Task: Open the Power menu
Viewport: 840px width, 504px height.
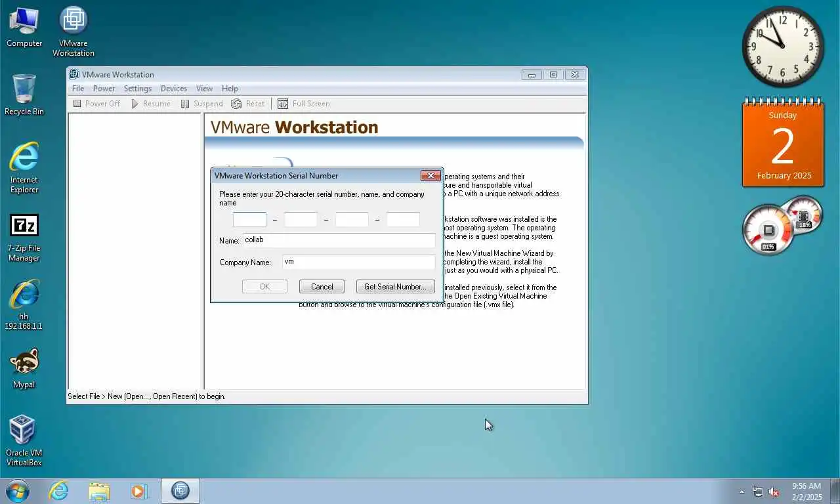Action: (x=104, y=89)
